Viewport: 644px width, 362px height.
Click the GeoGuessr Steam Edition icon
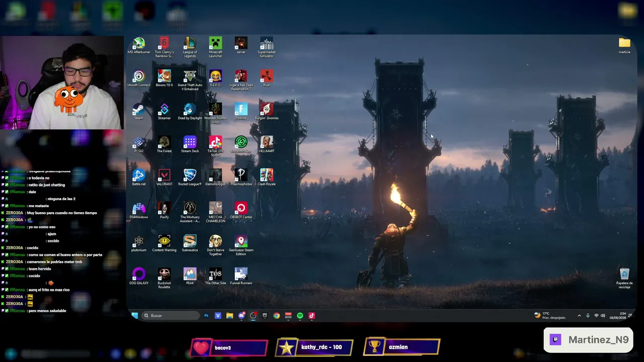(241, 245)
